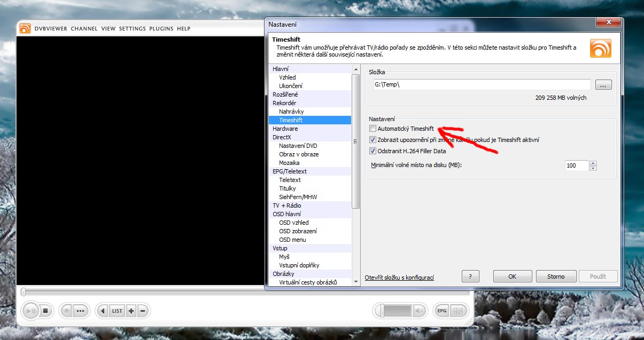Open the DVBVIEWER menu
The image size is (644, 340).
click(x=51, y=28)
